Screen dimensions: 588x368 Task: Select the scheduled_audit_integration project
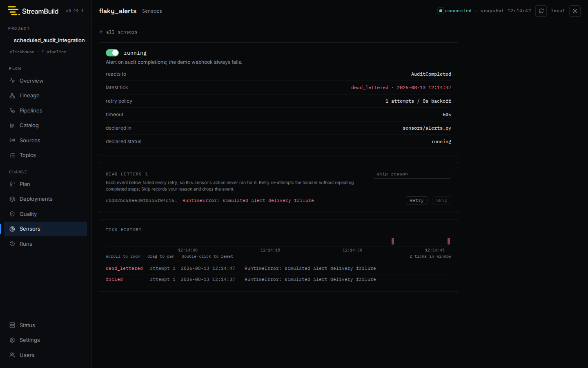49,40
